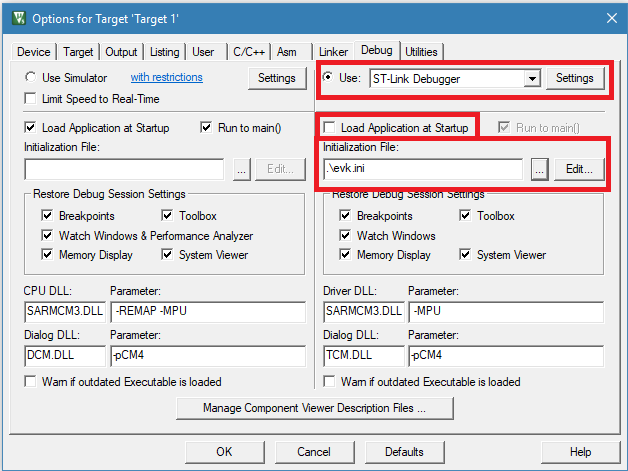The height and width of the screenshot is (471, 628).
Task: Check right-side Load Application at Startup
Action: [x=329, y=128]
